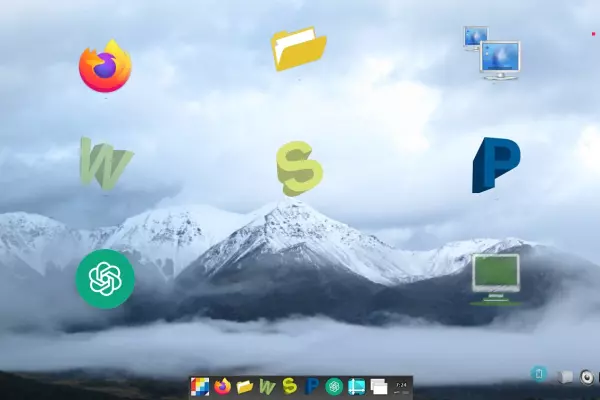Open the folder icon in the dock
This screenshot has width=600, height=400.
[x=245, y=387]
